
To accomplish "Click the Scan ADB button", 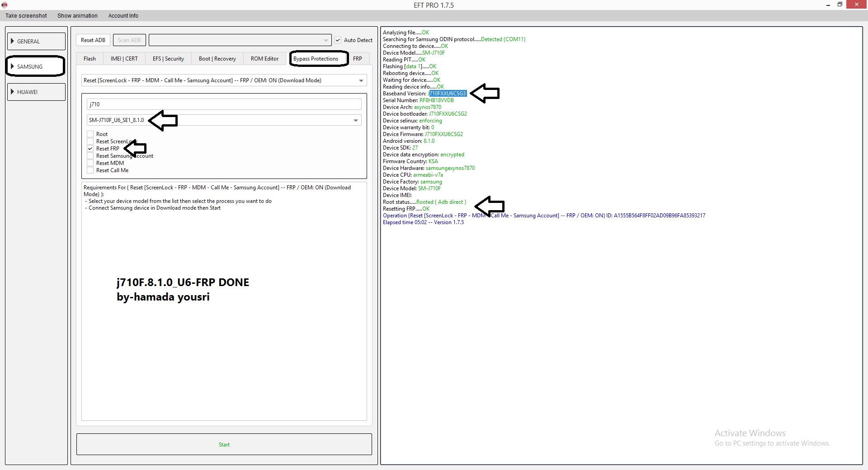I will [x=129, y=40].
